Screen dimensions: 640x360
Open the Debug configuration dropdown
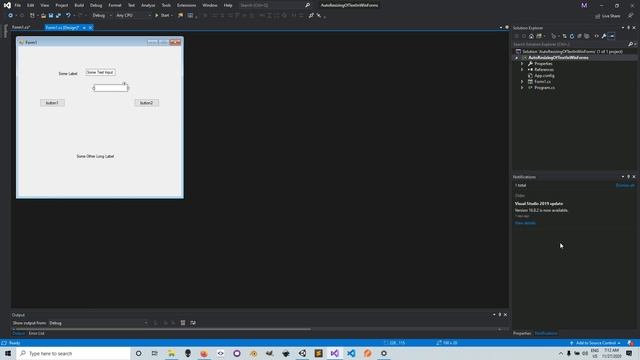pos(102,16)
